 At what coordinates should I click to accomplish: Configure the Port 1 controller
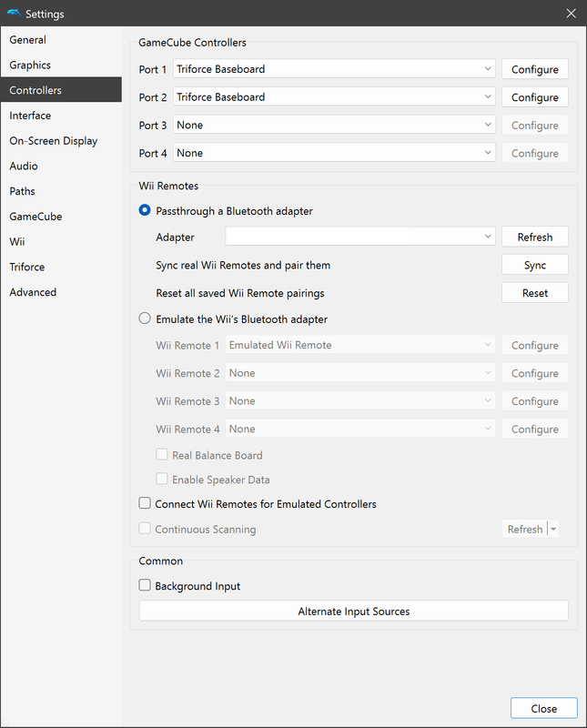coord(534,69)
